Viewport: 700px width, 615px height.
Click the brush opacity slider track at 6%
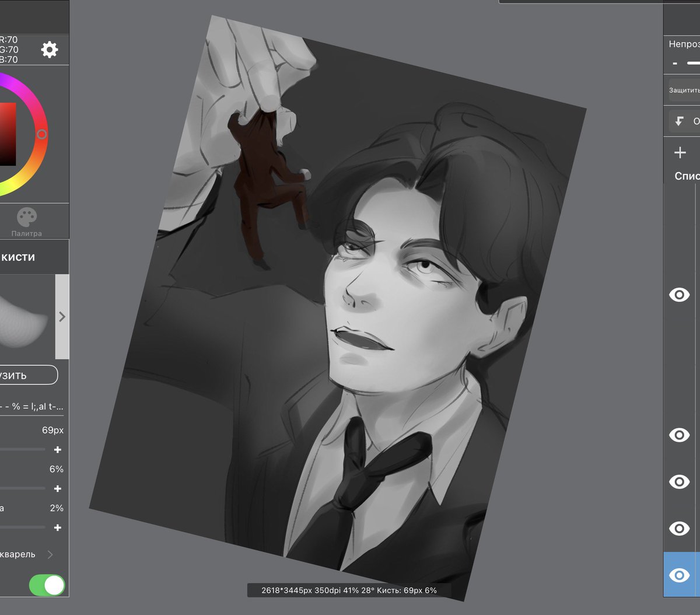(23, 488)
